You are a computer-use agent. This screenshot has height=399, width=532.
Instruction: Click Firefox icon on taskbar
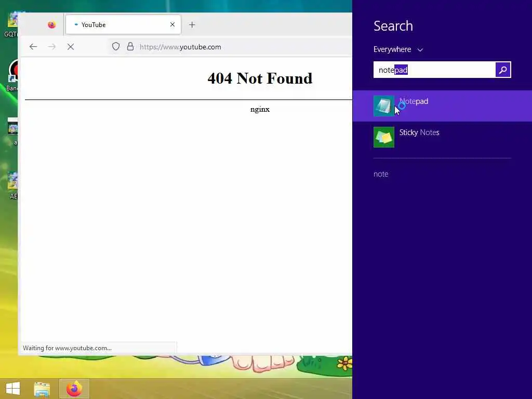pyautogui.click(x=74, y=389)
